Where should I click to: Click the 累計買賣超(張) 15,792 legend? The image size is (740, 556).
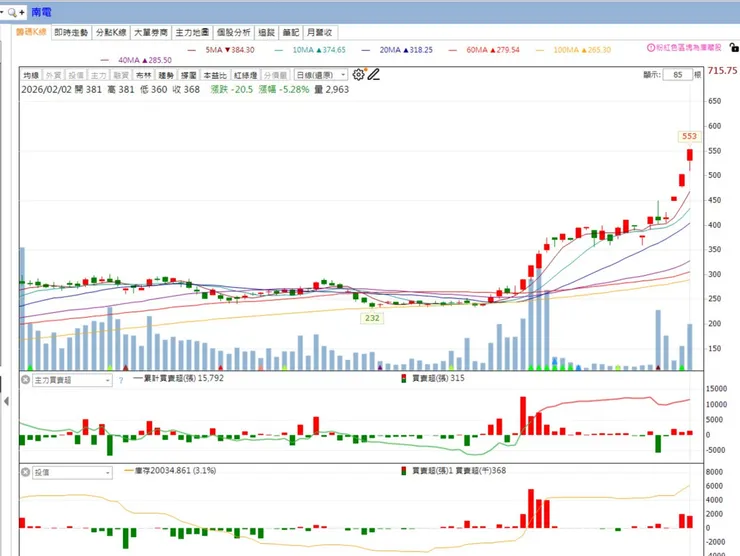click(178, 379)
